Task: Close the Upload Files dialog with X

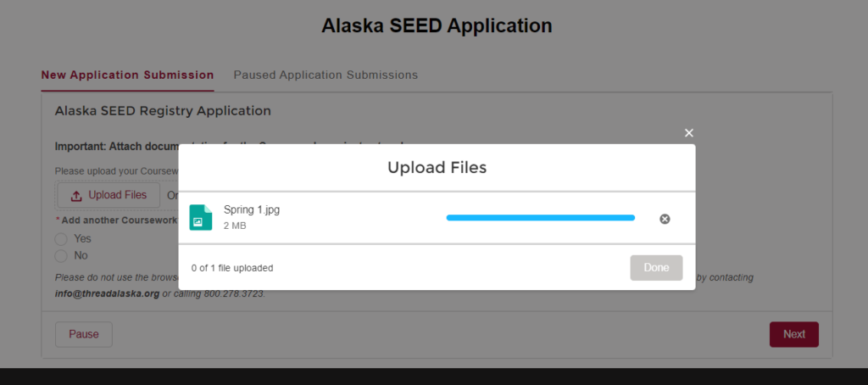Action: coord(688,133)
